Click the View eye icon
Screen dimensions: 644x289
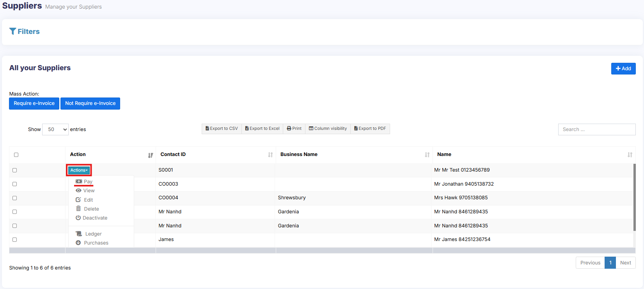(x=78, y=191)
